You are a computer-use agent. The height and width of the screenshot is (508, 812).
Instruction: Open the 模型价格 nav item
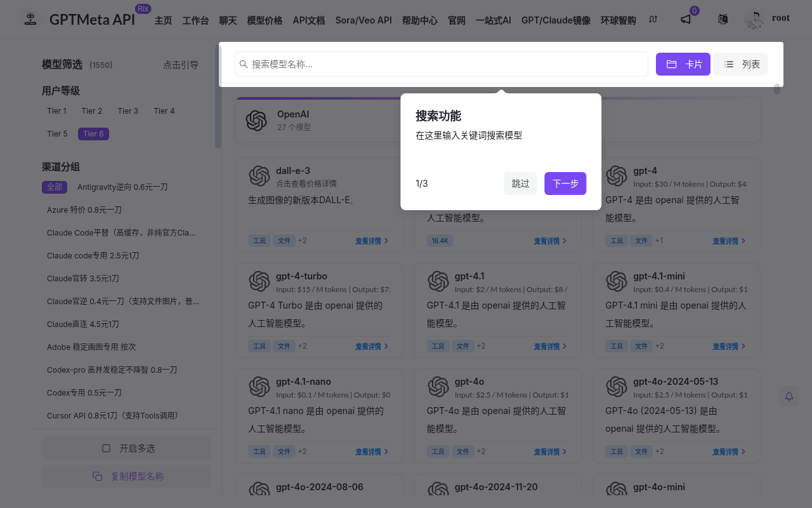[x=265, y=20]
